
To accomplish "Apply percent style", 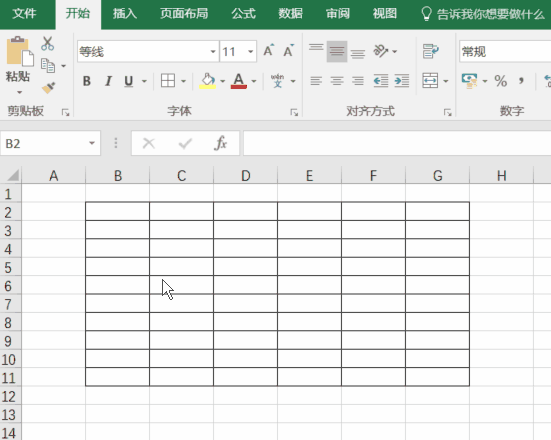I will click(x=501, y=81).
